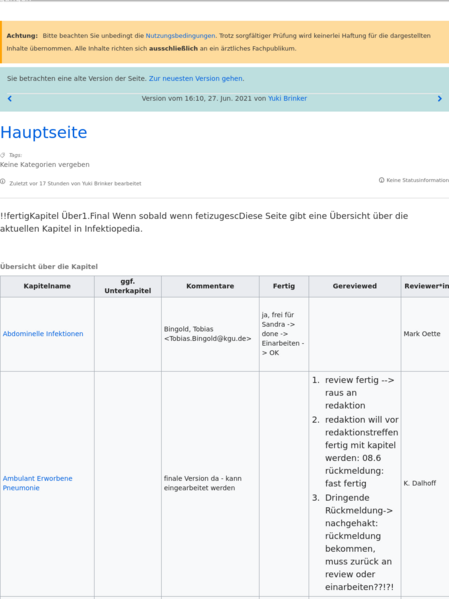Image resolution: width=449 pixels, height=599 pixels.
Task: Click 'ja, frei für Sandra' cell
Action: tap(283, 333)
